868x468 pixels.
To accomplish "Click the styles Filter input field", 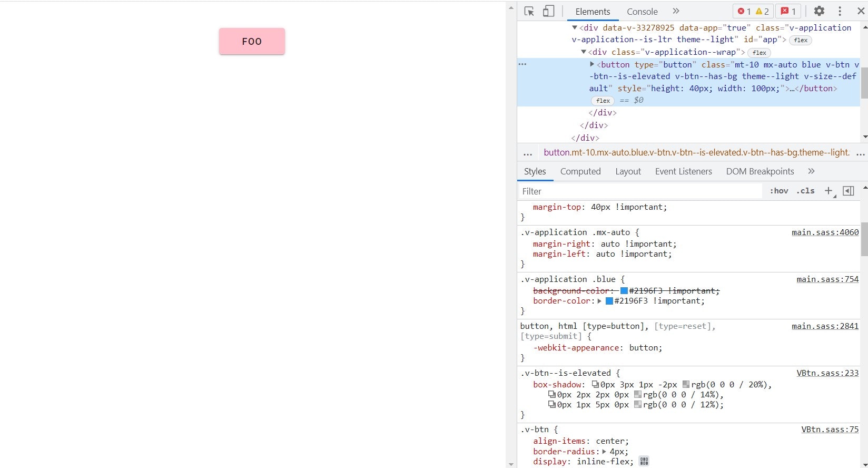I will click(640, 191).
